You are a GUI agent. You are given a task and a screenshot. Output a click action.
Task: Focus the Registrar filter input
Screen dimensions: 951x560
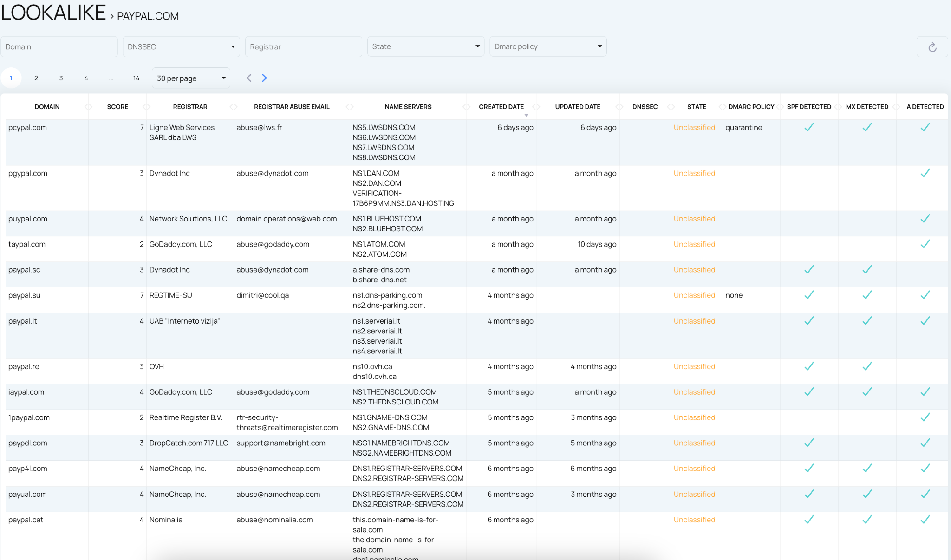click(304, 47)
